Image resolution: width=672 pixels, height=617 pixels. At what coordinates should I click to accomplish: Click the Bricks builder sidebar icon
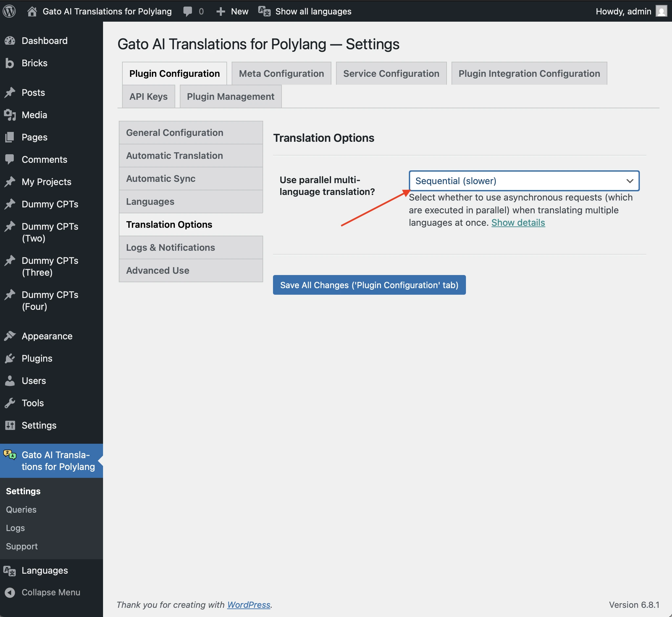pyautogui.click(x=10, y=63)
